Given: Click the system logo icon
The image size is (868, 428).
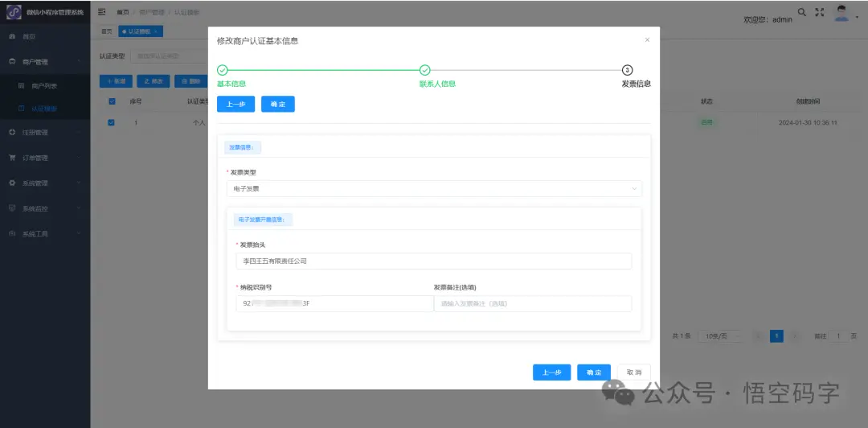Looking at the screenshot, I should (14, 11).
